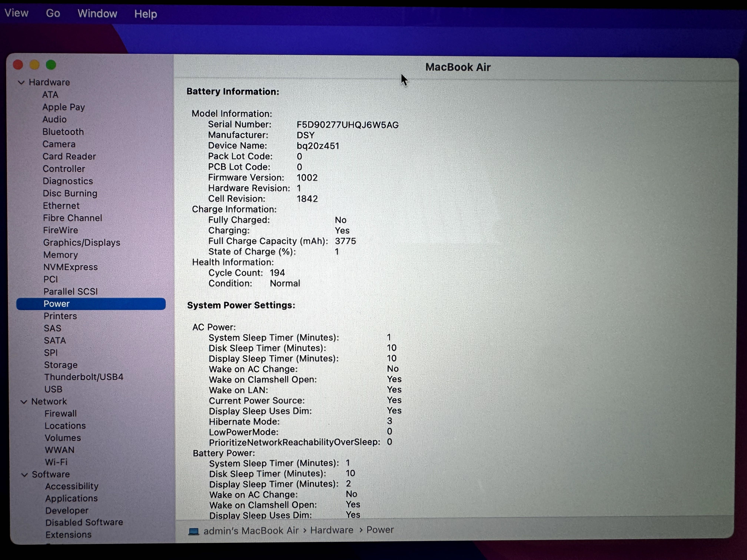Select Developer under Software
This screenshot has height=560, width=747.
(x=67, y=511)
